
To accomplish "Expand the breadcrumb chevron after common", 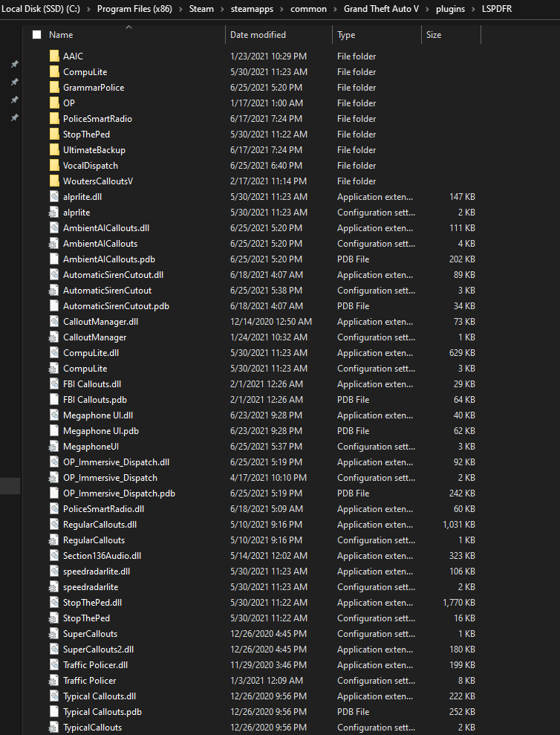I will [x=335, y=9].
